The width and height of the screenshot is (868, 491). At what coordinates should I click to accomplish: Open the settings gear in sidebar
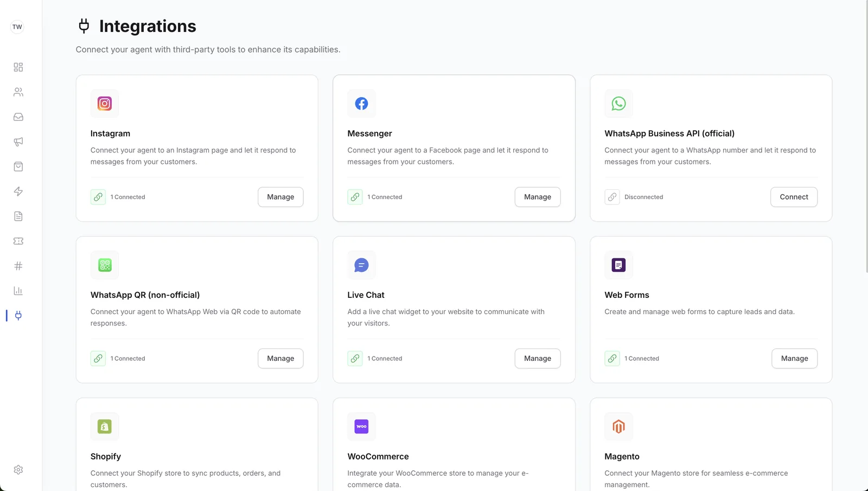[18, 470]
